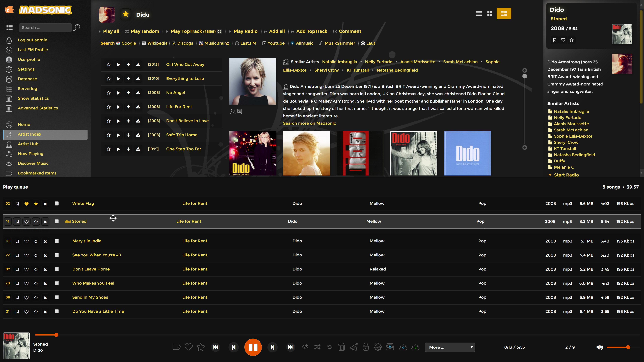Remove White Flag from the play queue
This screenshot has height=362, width=644.
point(45,204)
